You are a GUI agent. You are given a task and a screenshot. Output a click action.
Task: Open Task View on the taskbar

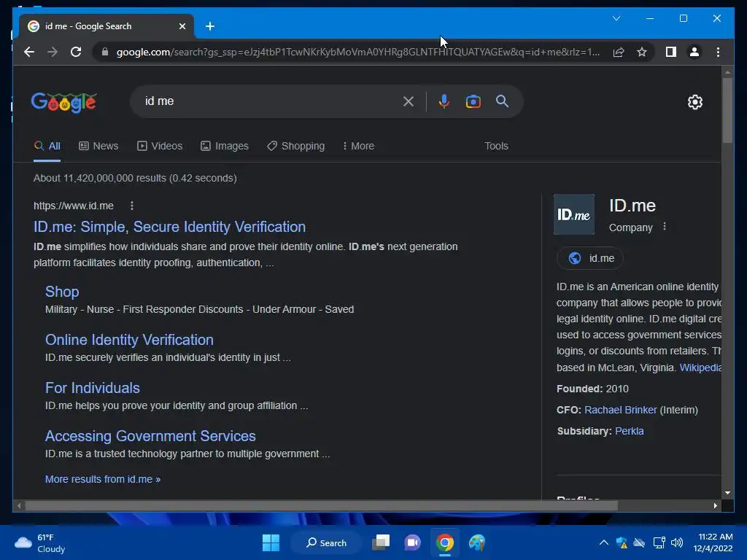point(381,542)
